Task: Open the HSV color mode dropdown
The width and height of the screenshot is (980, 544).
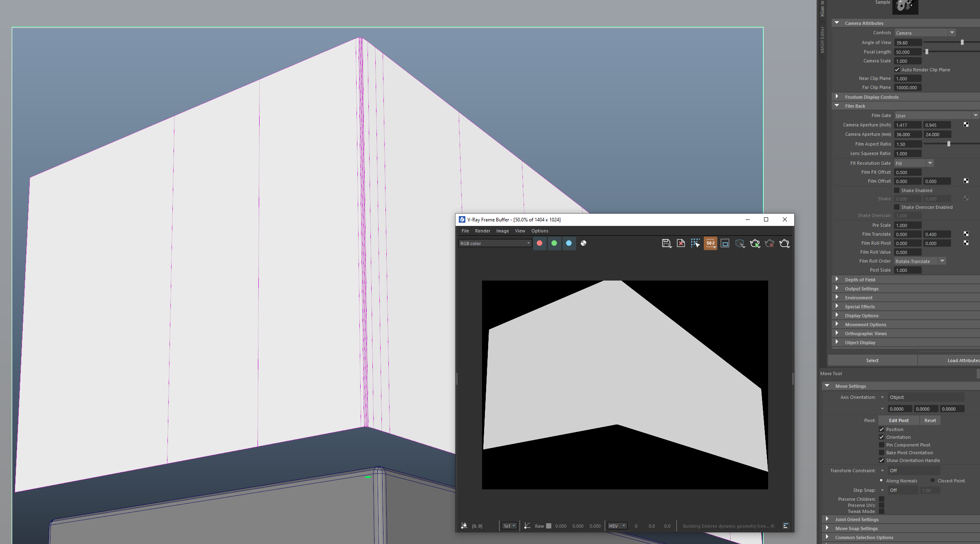Action: pyautogui.click(x=617, y=526)
